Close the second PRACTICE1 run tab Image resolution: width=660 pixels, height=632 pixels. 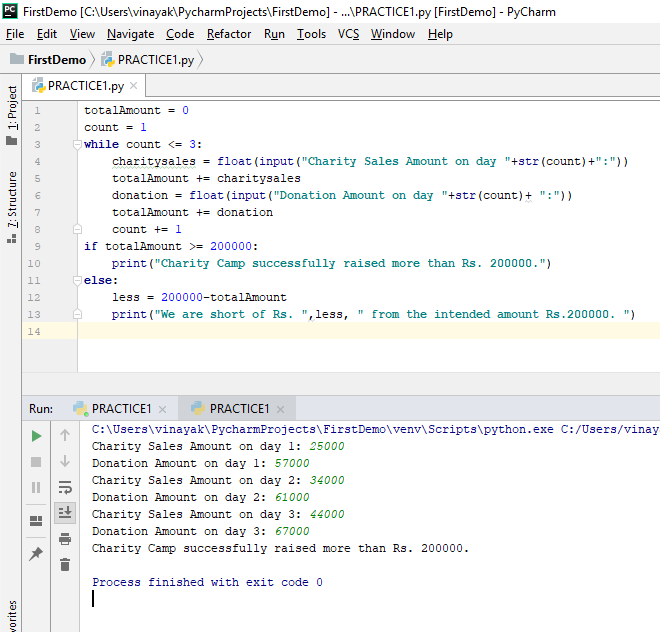coord(281,409)
